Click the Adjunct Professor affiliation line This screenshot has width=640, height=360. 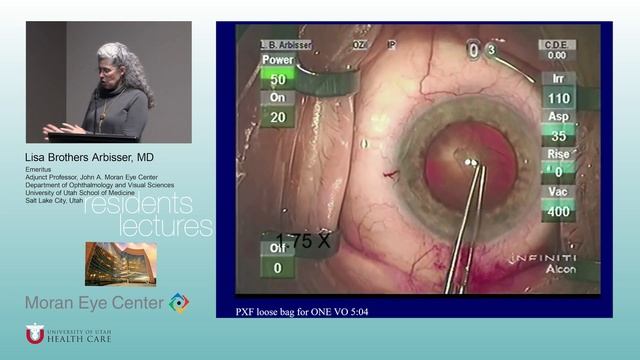coord(91,177)
